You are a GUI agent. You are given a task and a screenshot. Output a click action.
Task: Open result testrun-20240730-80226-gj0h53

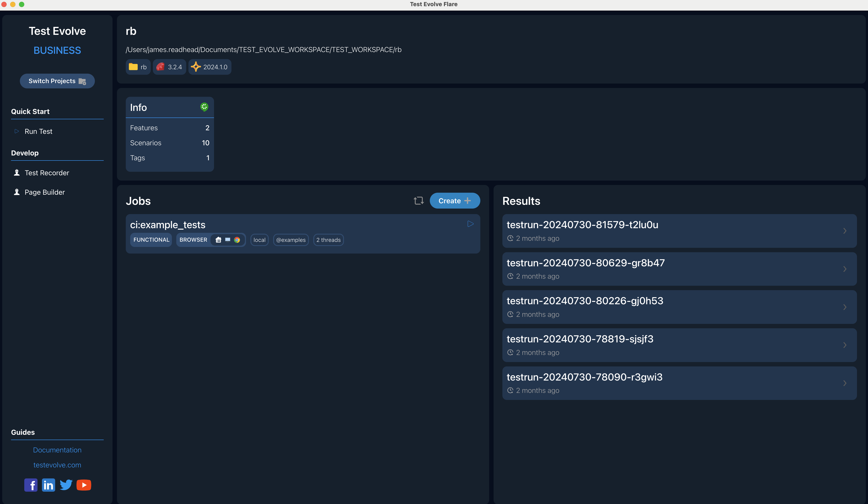pos(679,307)
